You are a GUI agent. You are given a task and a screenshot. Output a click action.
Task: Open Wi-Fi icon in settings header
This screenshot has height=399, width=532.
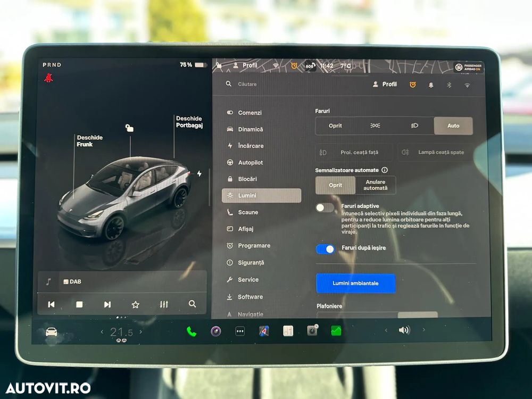pyautogui.click(x=467, y=86)
